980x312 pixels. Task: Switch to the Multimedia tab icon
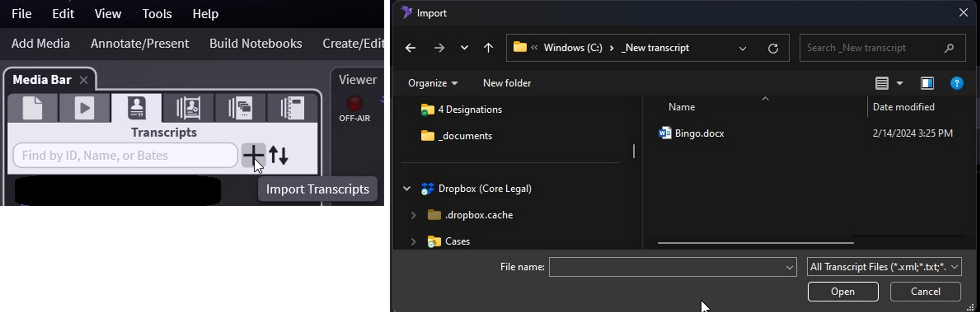[x=84, y=108]
